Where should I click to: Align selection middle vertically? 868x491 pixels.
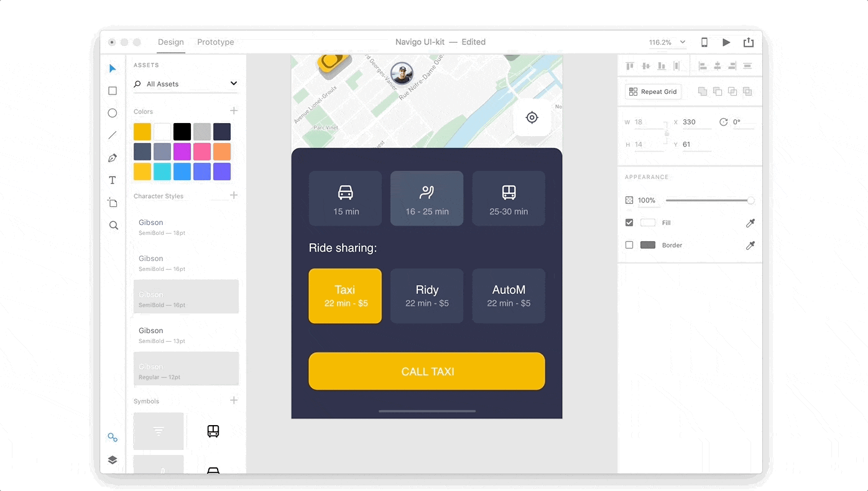point(646,66)
